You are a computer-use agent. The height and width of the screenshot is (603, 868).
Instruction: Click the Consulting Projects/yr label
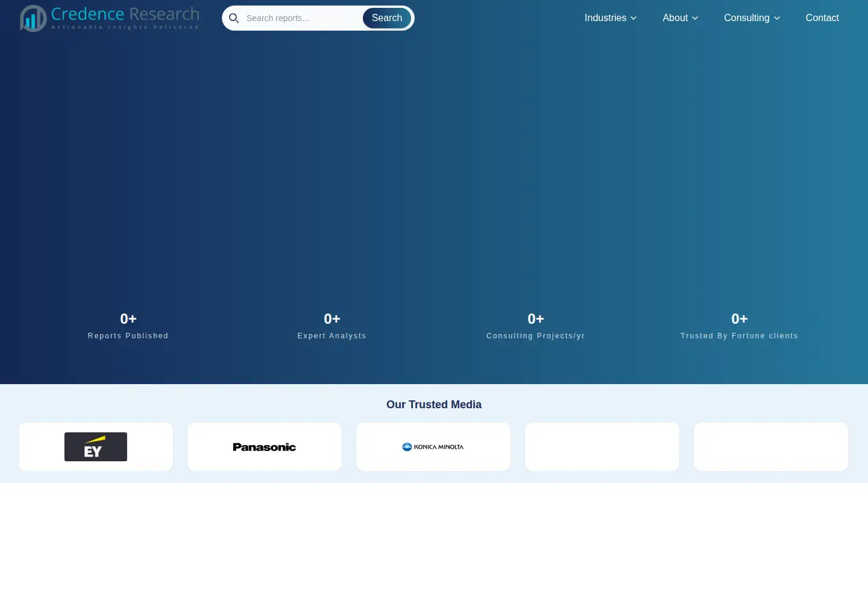click(536, 336)
